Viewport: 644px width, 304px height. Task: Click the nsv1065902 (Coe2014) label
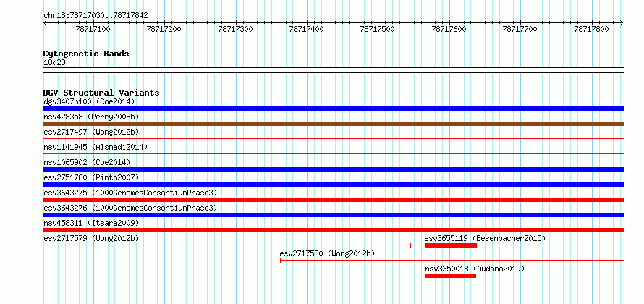pos(87,162)
